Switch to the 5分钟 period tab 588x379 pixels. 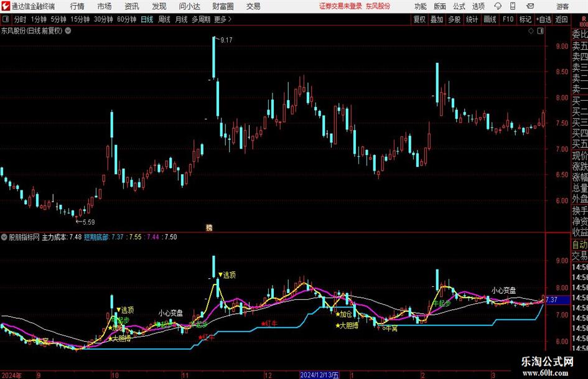[x=58, y=19]
